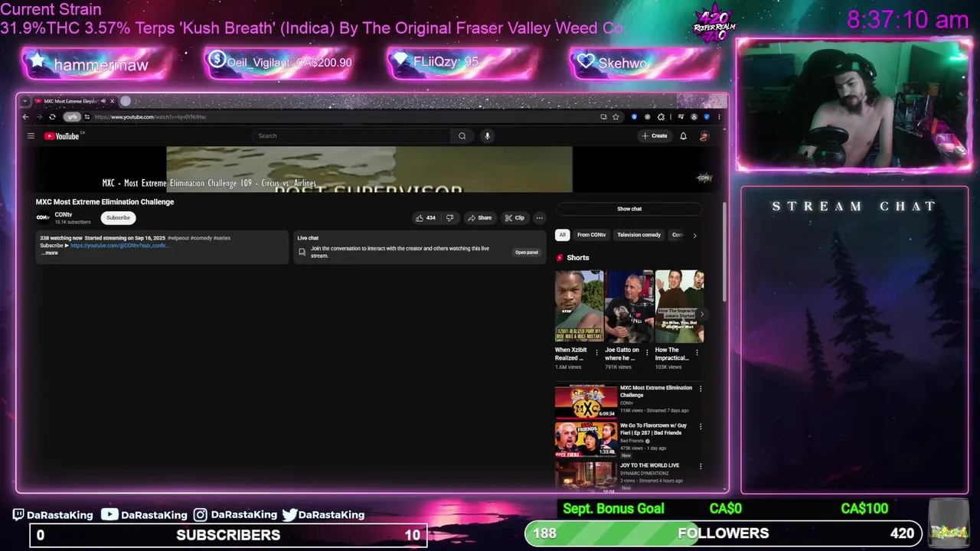Image resolution: width=980 pixels, height=551 pixels.
Task: Open the YouTube hamburger guide menu
Action: click(31, 136)
